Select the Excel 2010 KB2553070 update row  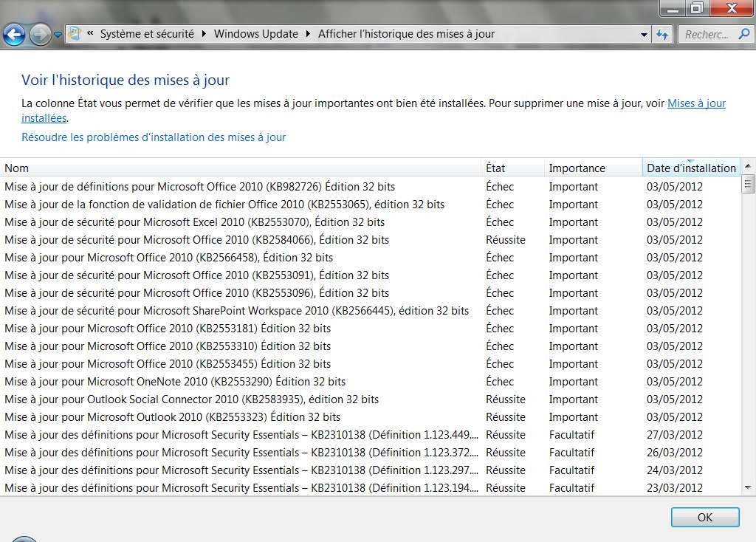pos(195,222)
